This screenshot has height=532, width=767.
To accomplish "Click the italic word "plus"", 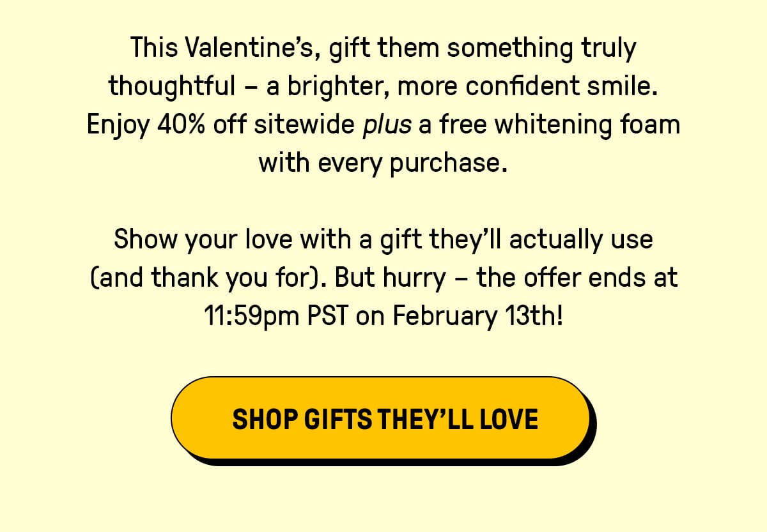I will [387, 125].
